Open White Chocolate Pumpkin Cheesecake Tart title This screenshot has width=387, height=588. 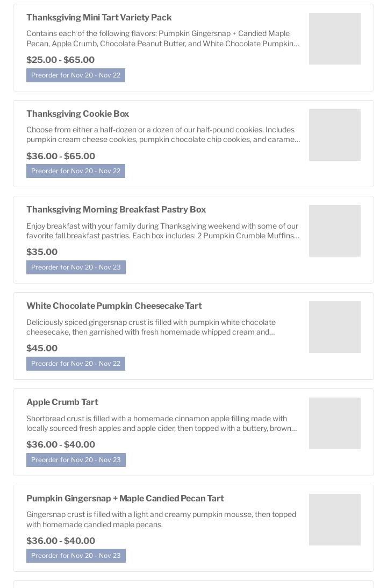(114, 306)
